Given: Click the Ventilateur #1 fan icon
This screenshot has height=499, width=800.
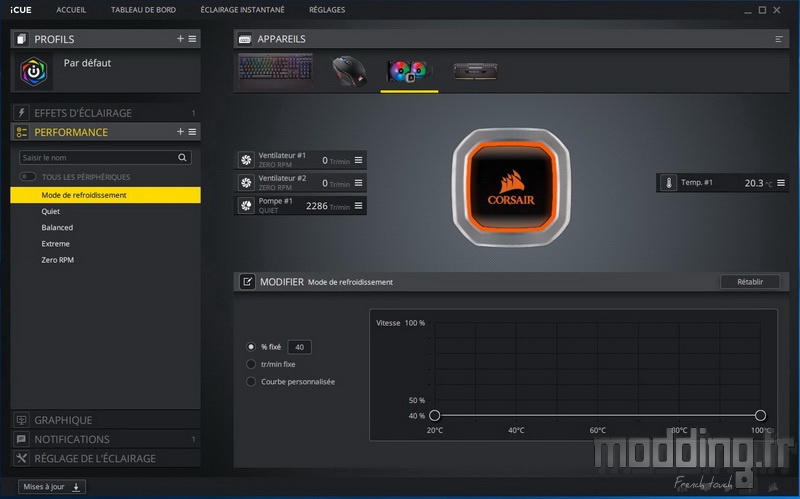Looking at the screenshot, I should pyautogui.click(x=246, y=160).
